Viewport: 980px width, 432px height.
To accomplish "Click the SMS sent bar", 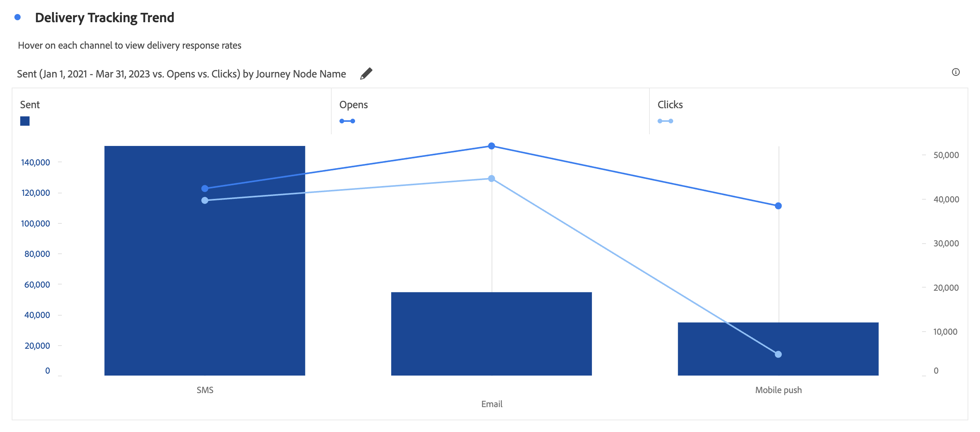I will 205,261.
